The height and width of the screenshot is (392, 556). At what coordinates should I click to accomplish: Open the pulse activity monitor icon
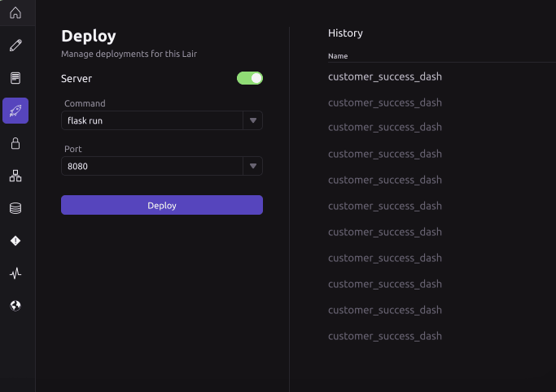[x=15, y=273]
